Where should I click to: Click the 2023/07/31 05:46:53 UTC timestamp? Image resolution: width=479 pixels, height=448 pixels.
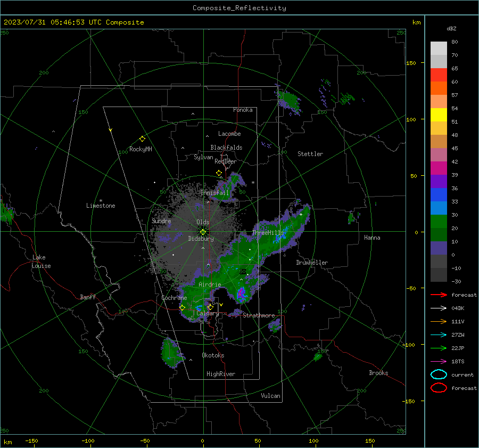(73, 22)
